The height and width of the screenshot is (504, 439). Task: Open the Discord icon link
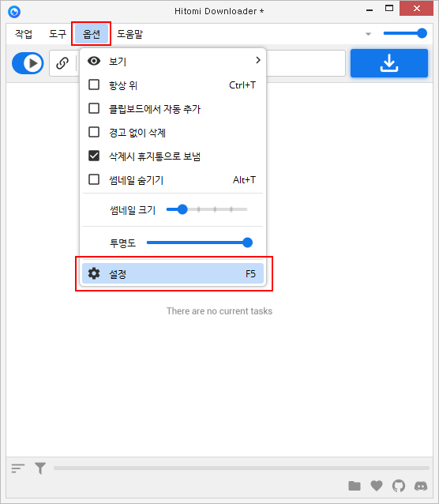(x=421, y=486)
